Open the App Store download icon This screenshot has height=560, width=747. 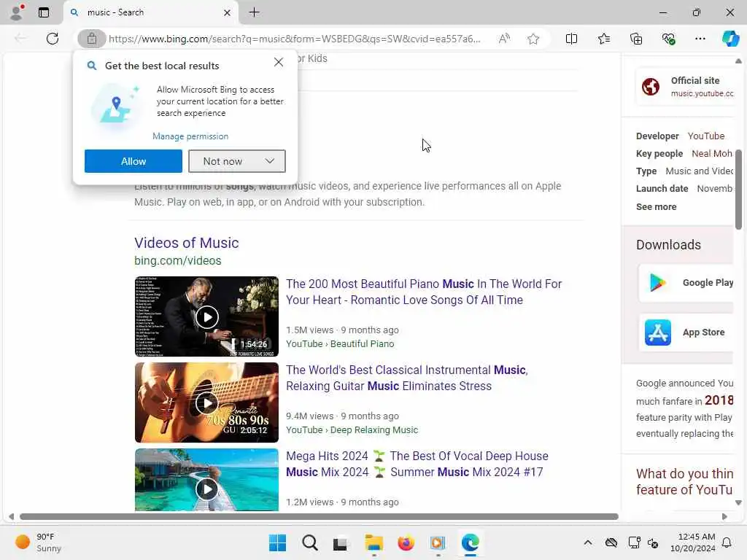click(658, 332)
